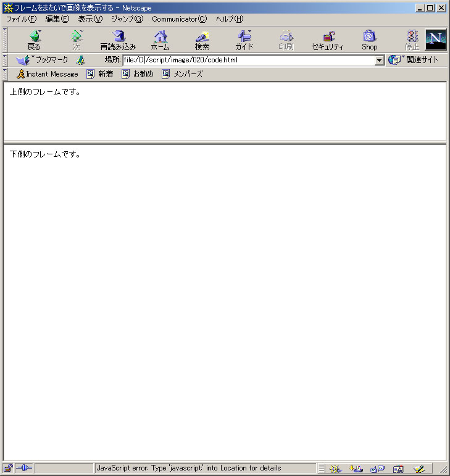Open the Shop toolbar button
This screenshot has height=476, width=450.
point(369,40)
